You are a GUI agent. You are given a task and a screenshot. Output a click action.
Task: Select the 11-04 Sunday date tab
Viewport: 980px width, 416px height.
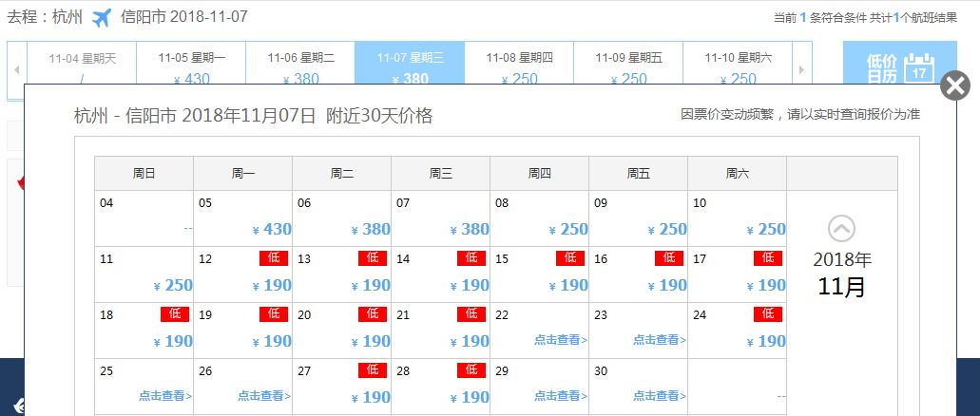tap(82, 63)
